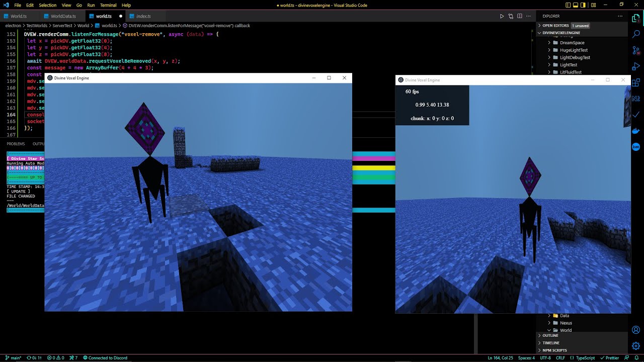Open the Terminal menu
Viewport: 644px width, 362px height.
tap(108, 5)
